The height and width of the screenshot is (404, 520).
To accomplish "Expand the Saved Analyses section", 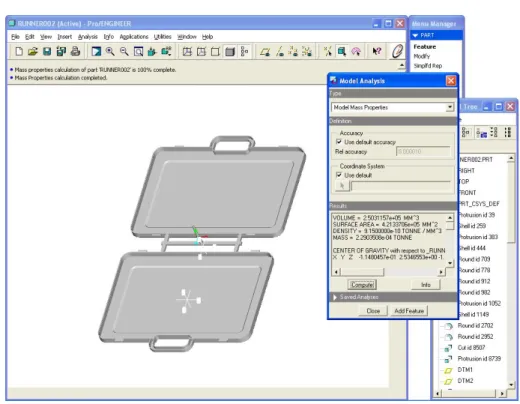I will point(335,297).
